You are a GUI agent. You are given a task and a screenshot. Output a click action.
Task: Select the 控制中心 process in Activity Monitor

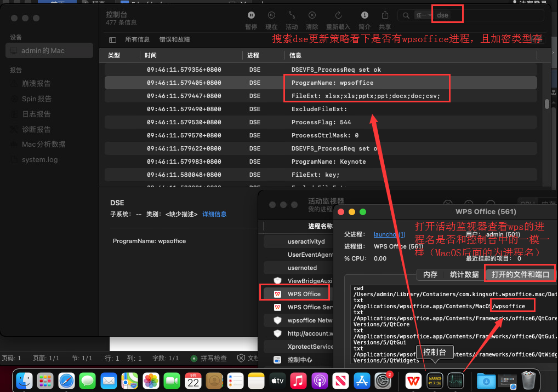pyautogui.click(x=298, y=360)
